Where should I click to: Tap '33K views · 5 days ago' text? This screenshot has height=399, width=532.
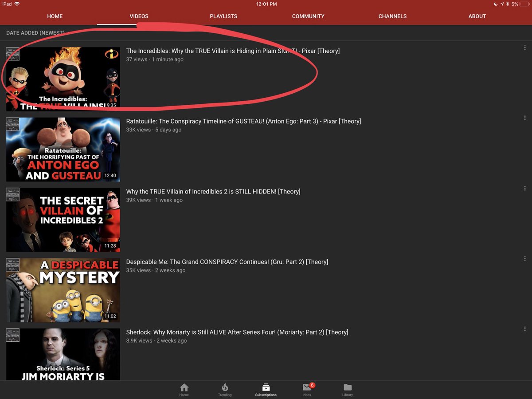click(153, 130)
